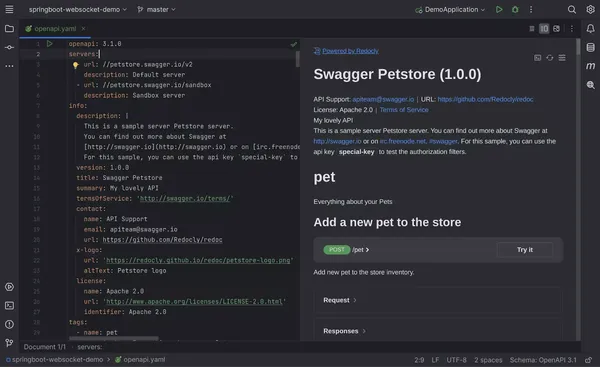
Task: Expand the Request section
Action: click(x=340, y=300)
